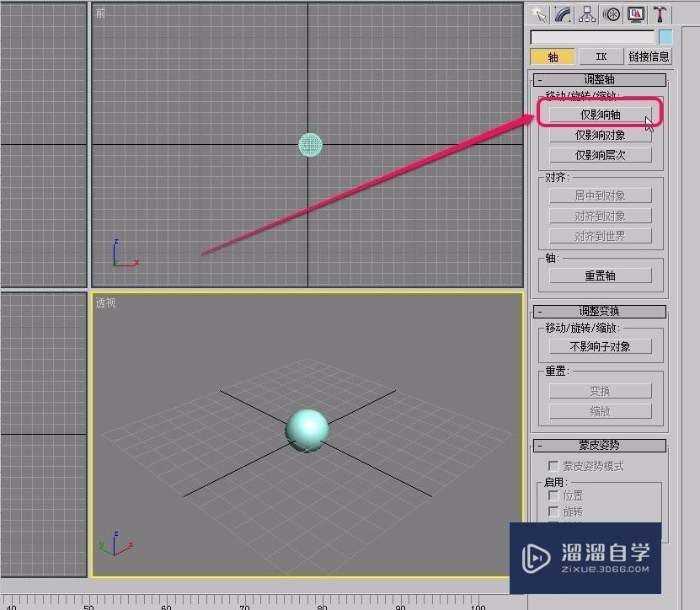Open the Utilities command panel hammer icon

(x=660, y=14)
